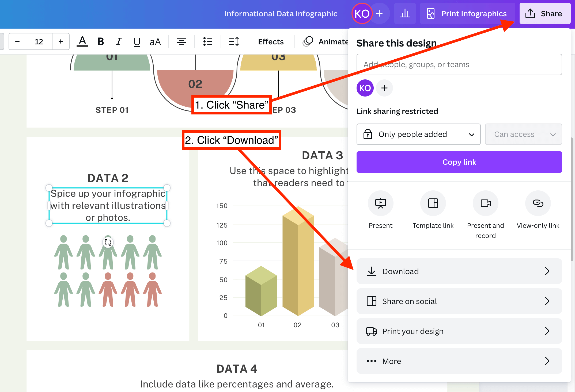575x392 pixels.
Task: Toggle italic text style
Action: [x=119, y=42]
